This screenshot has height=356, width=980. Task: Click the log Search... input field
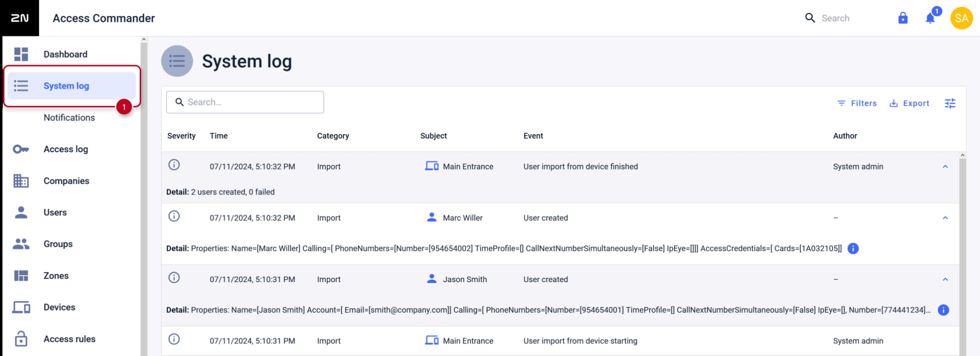245,102
